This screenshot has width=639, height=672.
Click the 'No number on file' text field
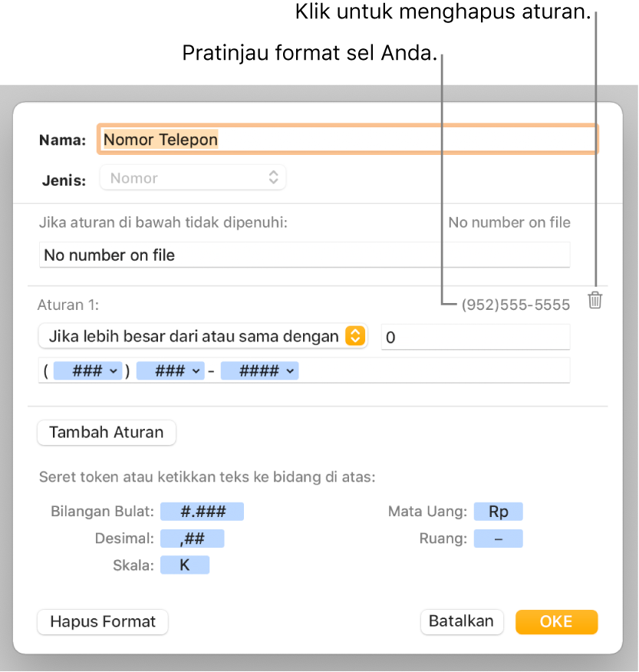click(305, 255)
